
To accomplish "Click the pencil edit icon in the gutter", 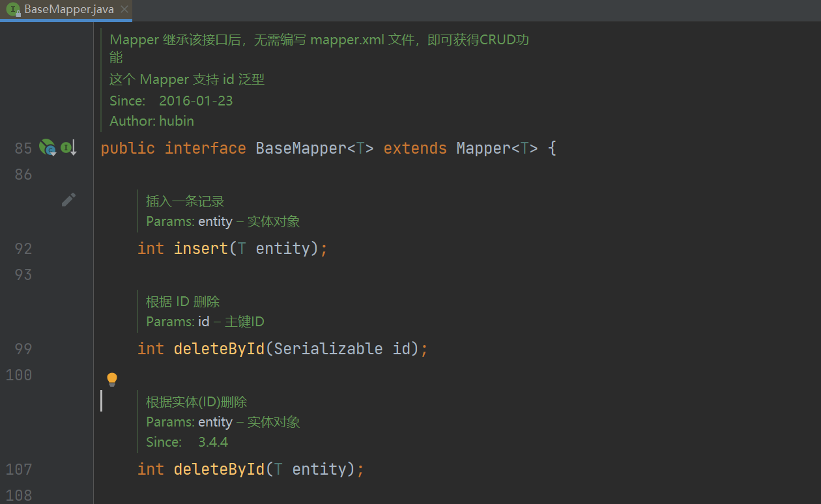I will coord(68,200).
